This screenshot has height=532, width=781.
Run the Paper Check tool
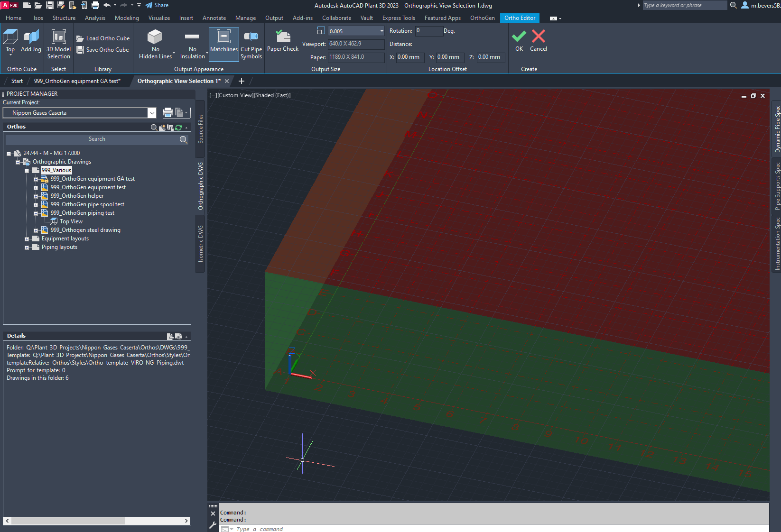(x=283, y=41)
